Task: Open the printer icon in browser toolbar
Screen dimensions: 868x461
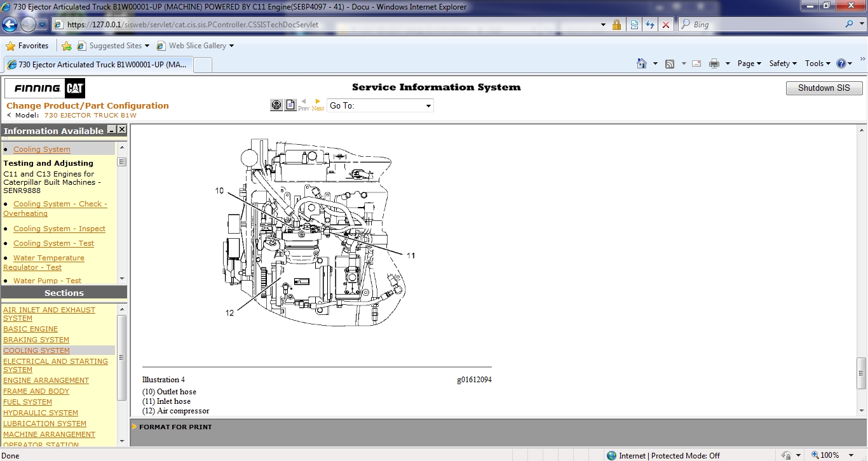Action: click(x=714, y=63)
